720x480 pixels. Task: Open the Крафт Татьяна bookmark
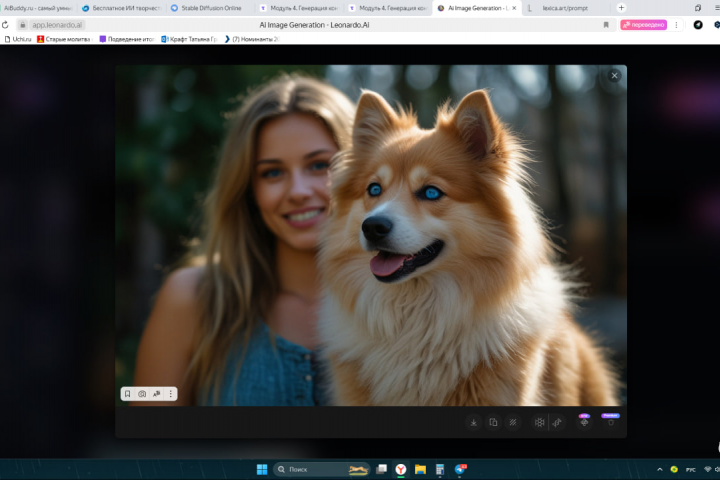189,39
